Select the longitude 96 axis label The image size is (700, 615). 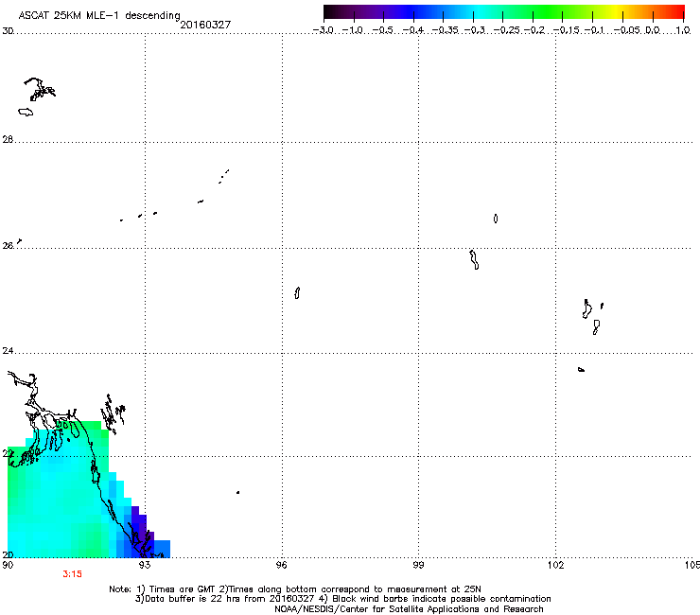pyautogui.click(x=281, y=565)
